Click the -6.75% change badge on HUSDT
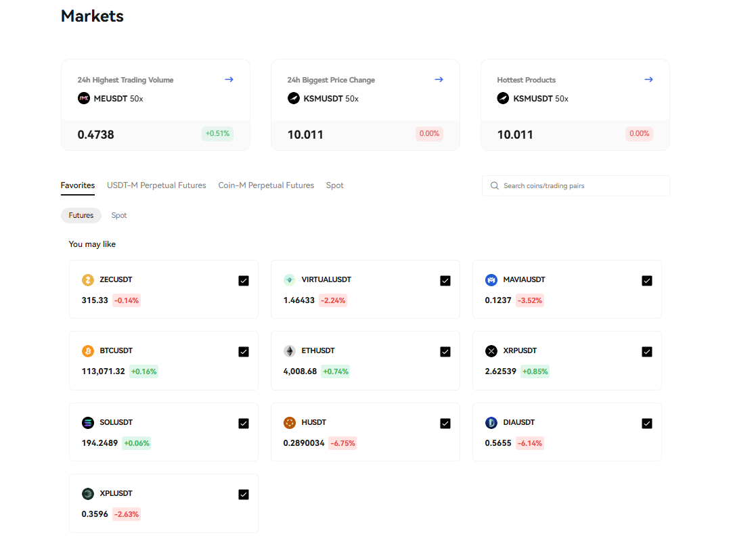Viewport: 756px width, 546px height. point(343,443)
